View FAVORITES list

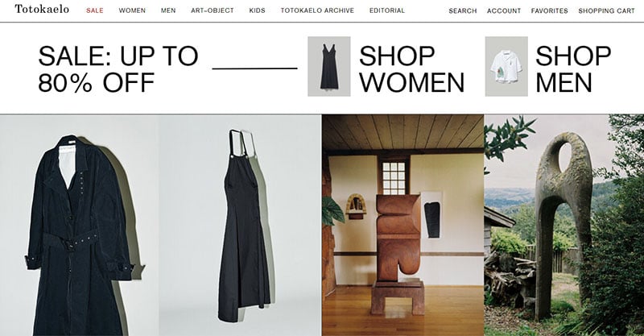(x=550, y=11)
